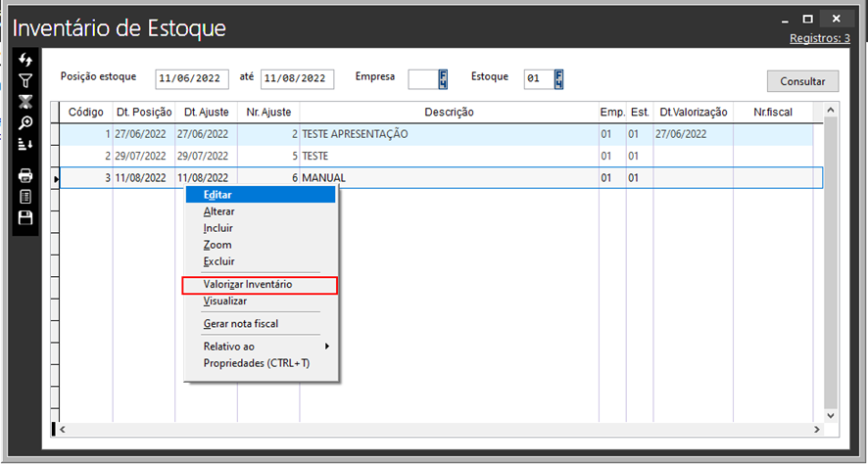Open the zoom magnifier tool
868x465 pixels.
click(x=25, y=122)
